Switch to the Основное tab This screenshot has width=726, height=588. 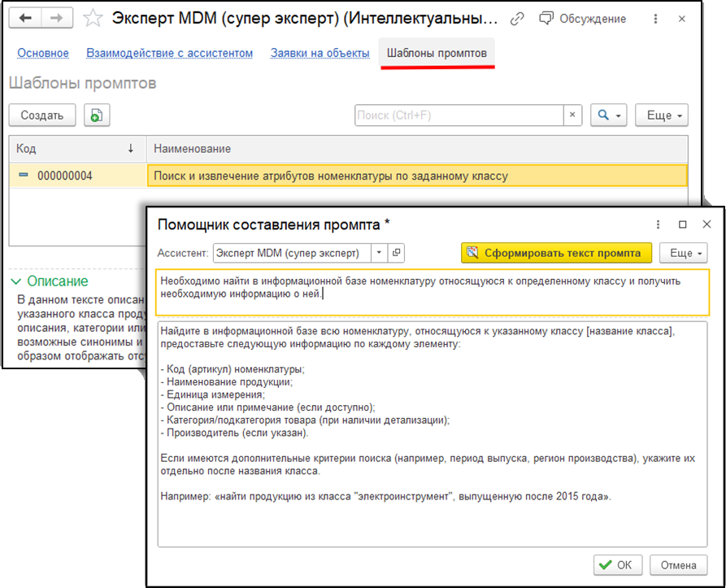coord(43,53)
